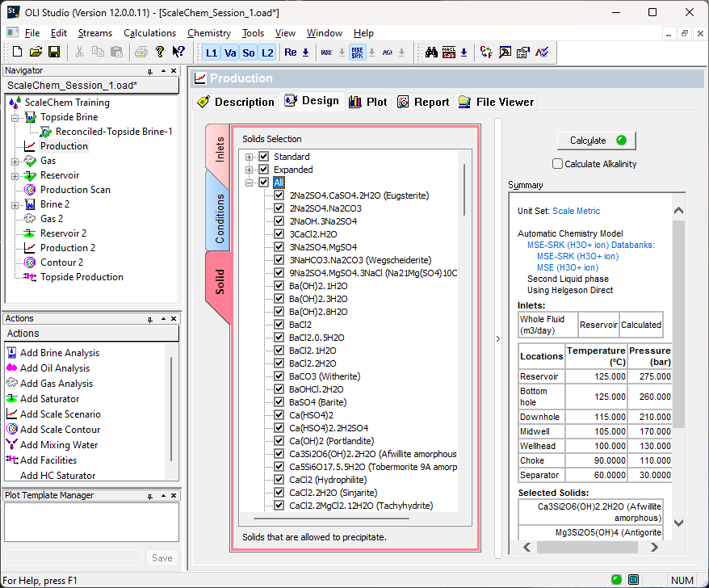Viewport: 709px width, 588px height.
Task: Uncheck the CaCl2 (Hydrophilite) checkbox
Action: pyautogui.click(x=279, y=480)
